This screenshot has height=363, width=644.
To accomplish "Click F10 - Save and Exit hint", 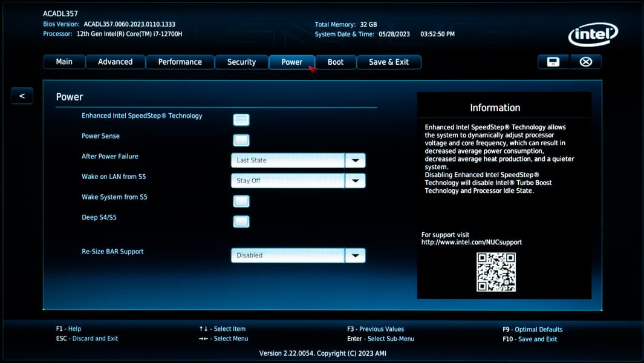I will coord(530,339).
